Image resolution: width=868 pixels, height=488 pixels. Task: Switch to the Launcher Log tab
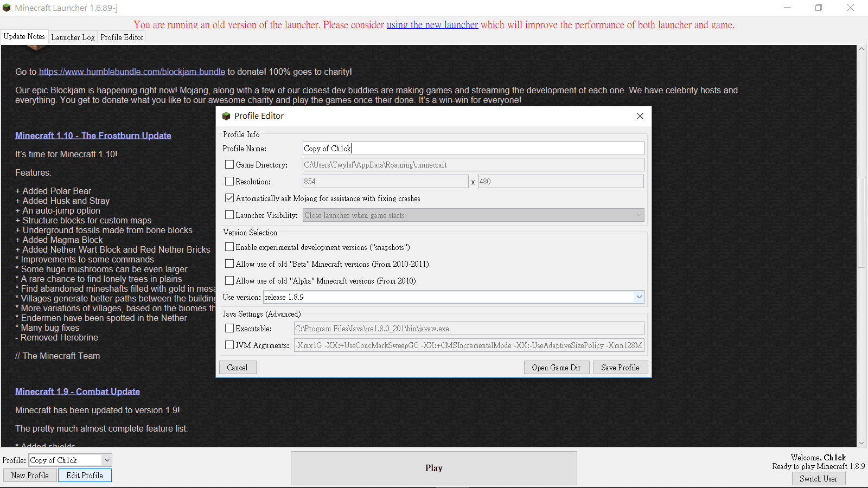click(73, 37)
